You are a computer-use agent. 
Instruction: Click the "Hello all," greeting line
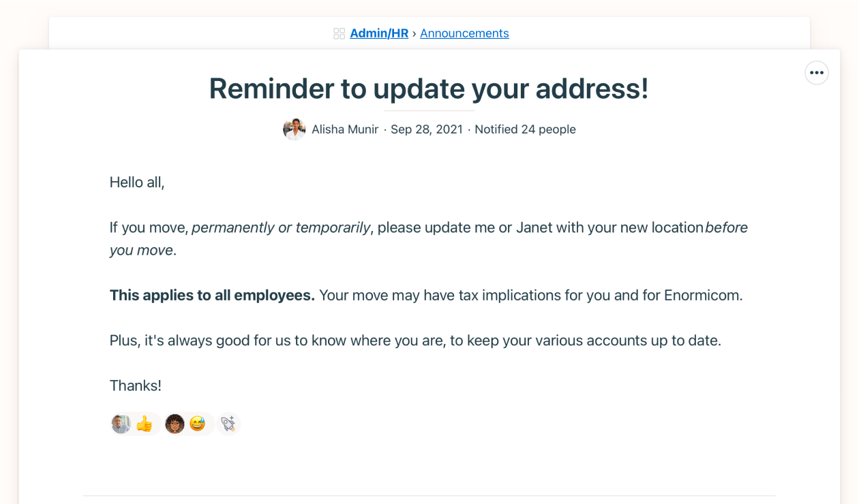click(137, 183)
